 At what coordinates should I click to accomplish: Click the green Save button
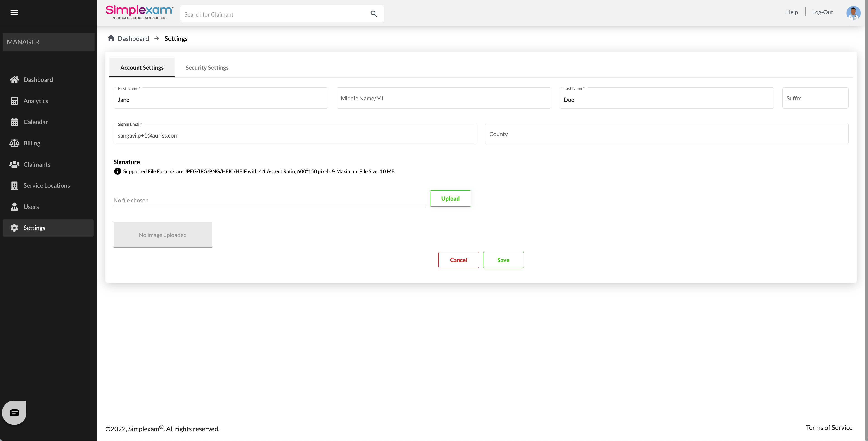click(x=503, y=260)
